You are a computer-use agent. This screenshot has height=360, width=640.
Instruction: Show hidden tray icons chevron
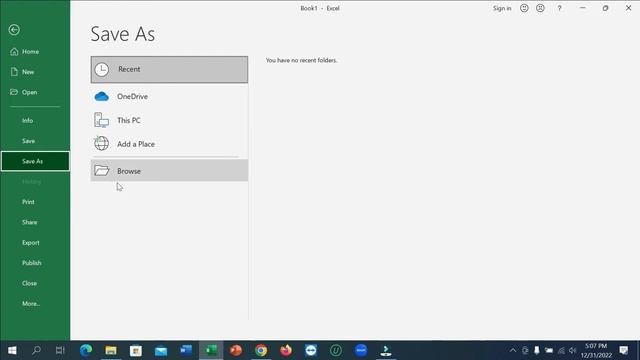513,350
